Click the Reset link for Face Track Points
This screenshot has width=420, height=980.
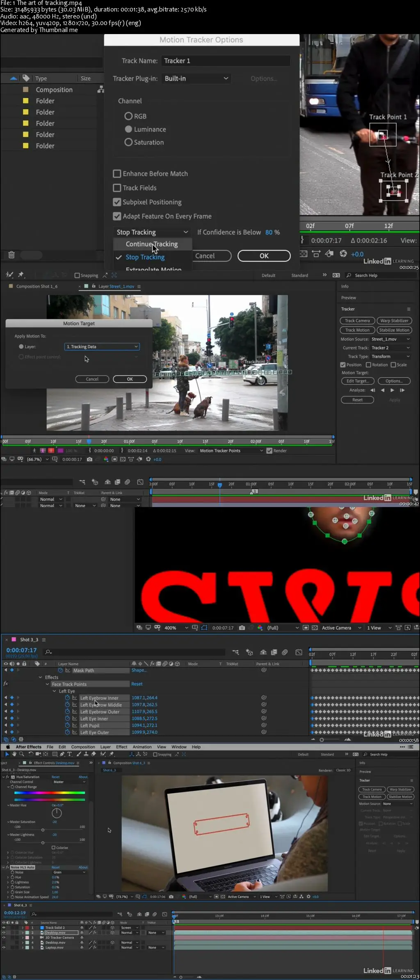pyautogui.click(x=137, y=684)
